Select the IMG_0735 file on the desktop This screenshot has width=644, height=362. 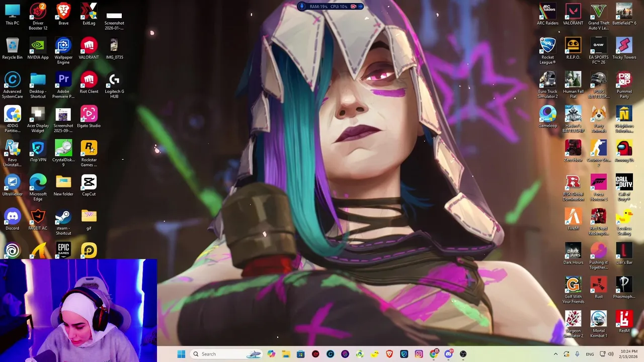[x=114, y=48]
